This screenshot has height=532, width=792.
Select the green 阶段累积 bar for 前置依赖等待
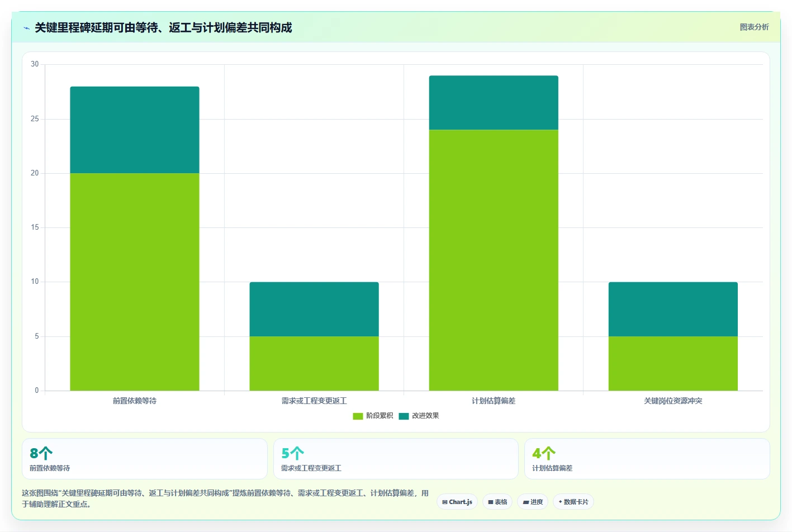tap(135, 282)
